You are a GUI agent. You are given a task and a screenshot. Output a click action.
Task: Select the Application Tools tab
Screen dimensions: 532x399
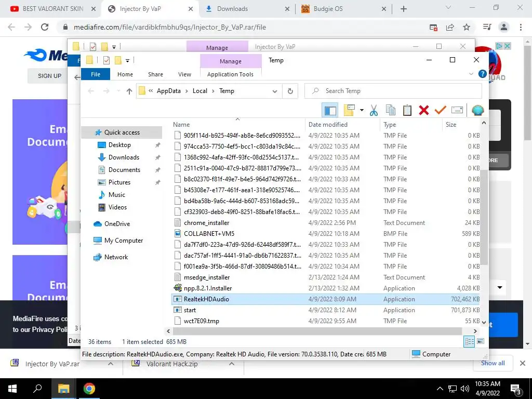coord(230,74)
